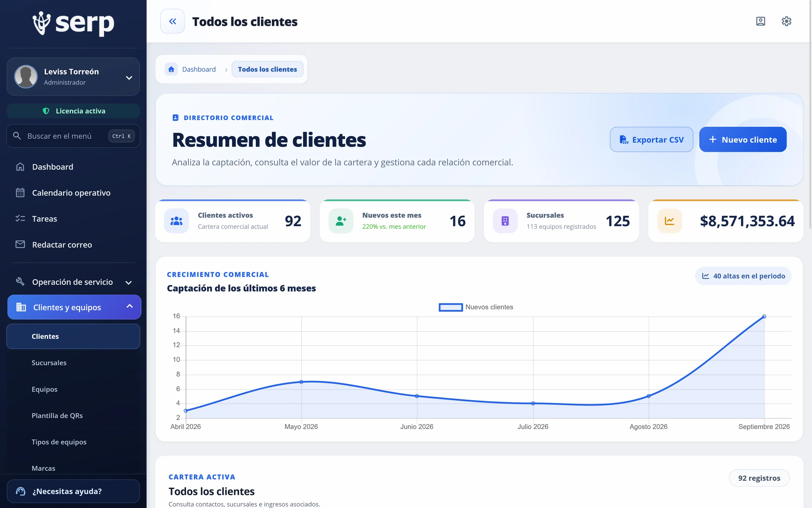
Task: Click the home icon in breadcrumb
Action: [171, 69]
